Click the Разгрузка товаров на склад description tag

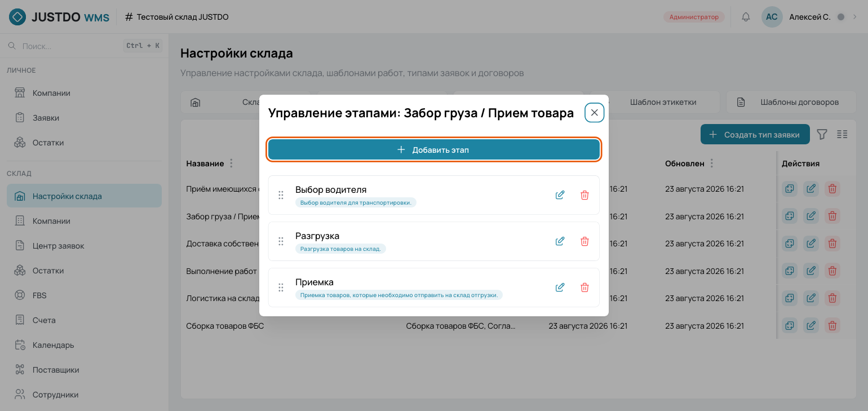pos(340,249)
